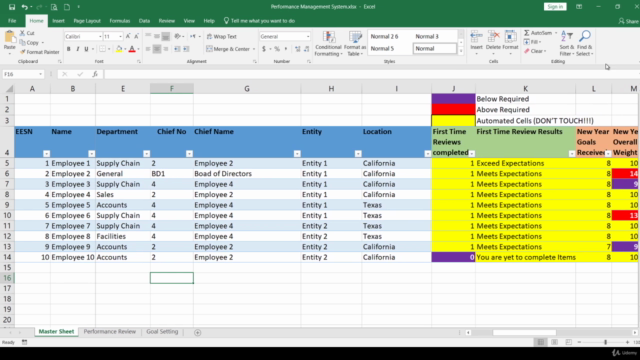Open the Location column filter dropdown
Image resolution: width=640 pixels, height=360 pixels.
[427, 153]
